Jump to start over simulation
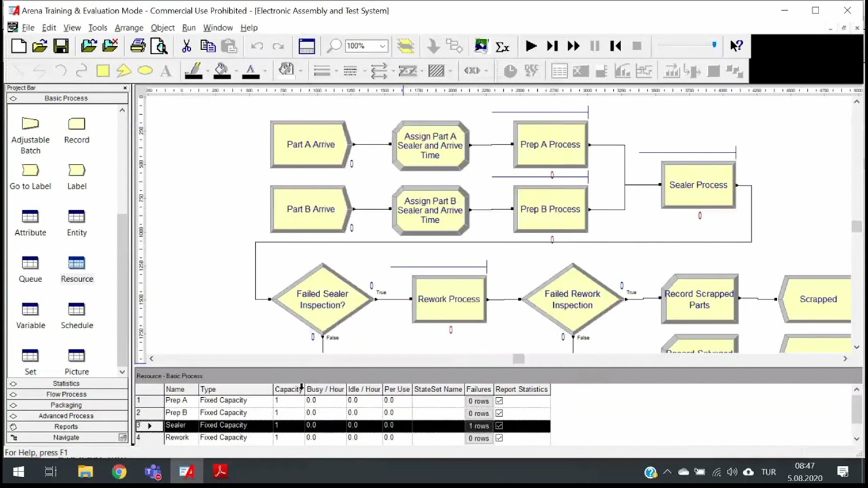This screenshot has height=488, width=868. 616,46
